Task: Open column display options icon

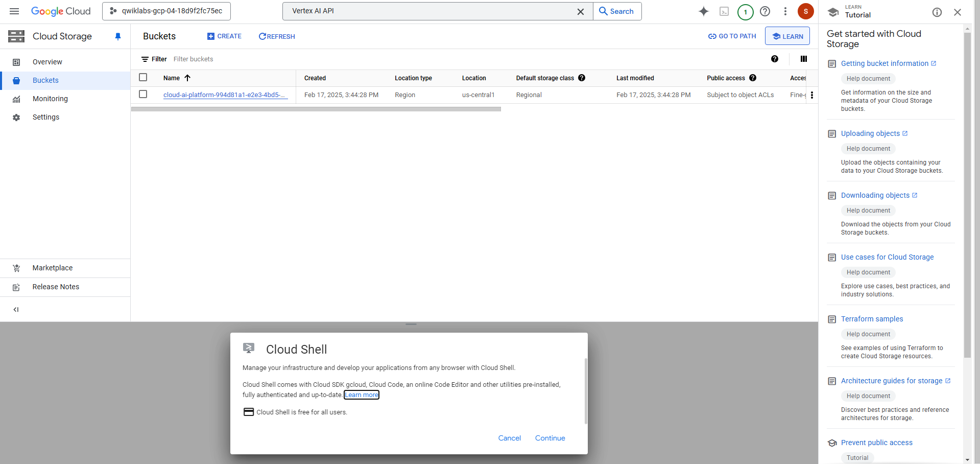Action: pyautogui.click(x=804, y=59)
